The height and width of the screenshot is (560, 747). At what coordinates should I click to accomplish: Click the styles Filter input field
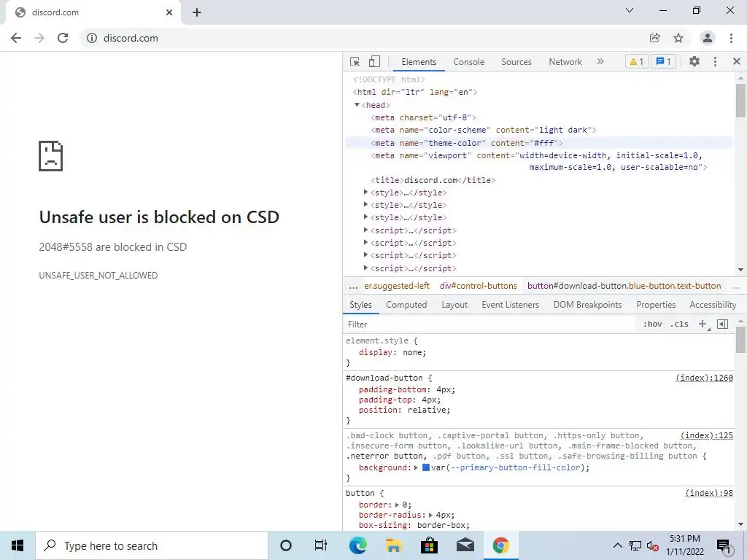(491, 324)
